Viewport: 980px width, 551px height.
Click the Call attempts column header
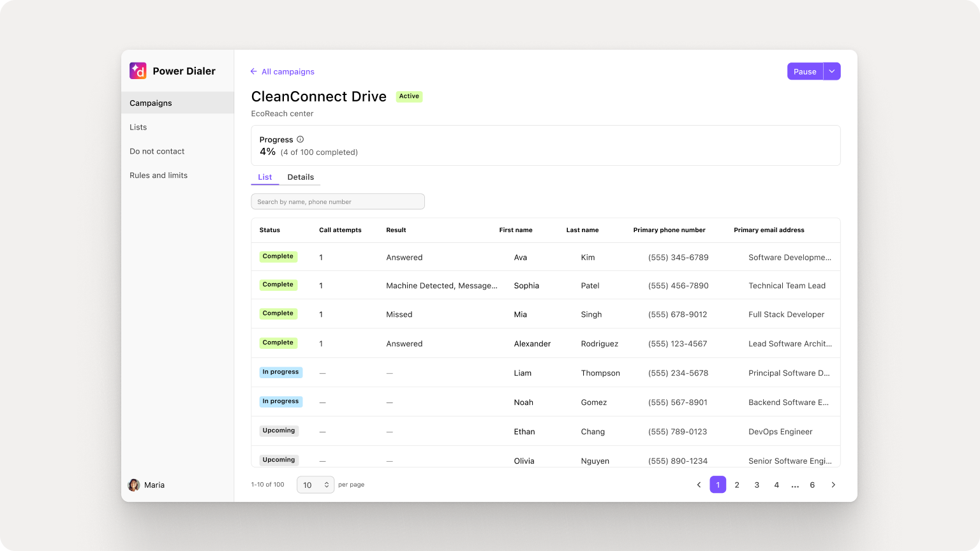(340, 230)
